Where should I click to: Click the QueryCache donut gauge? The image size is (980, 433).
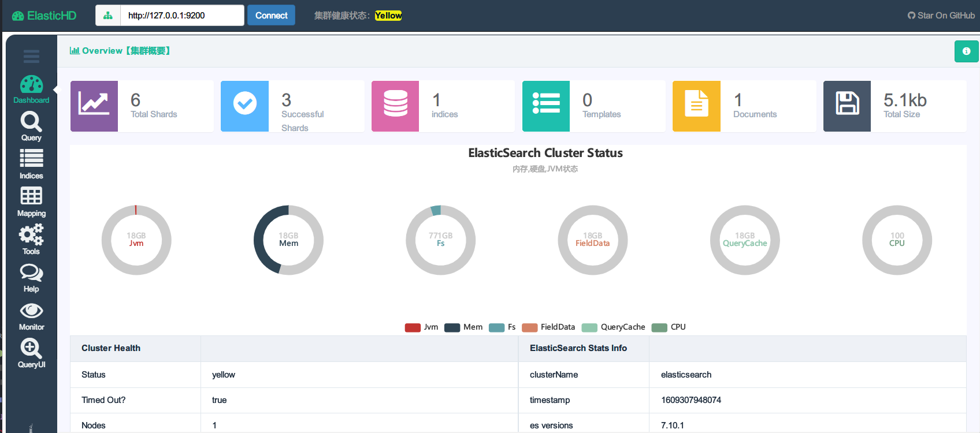coord(745,240)
